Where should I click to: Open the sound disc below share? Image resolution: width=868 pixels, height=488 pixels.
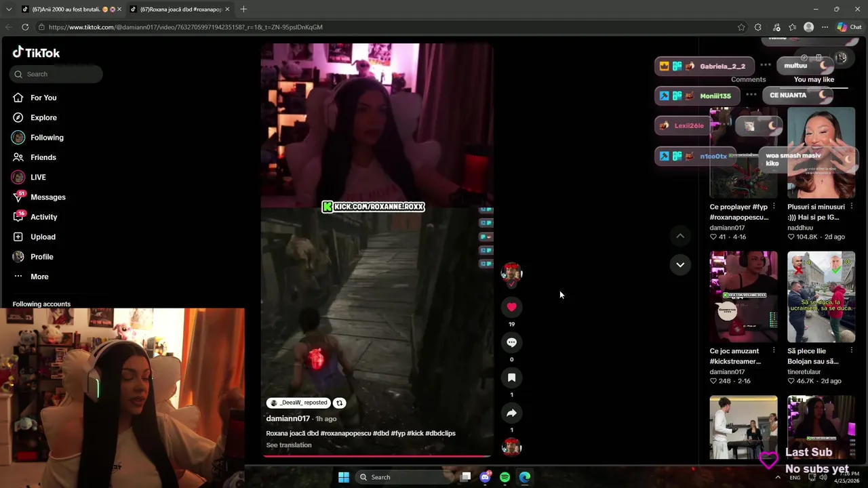pos(511,447)
